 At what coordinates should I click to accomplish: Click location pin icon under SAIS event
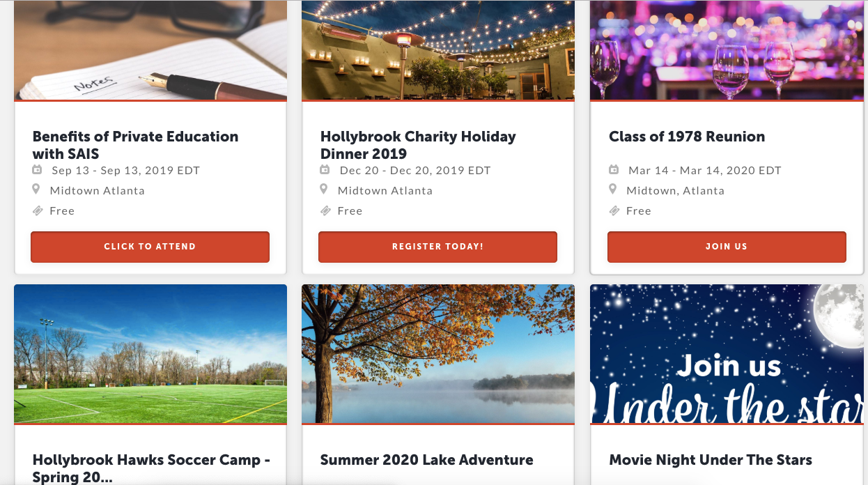click(x=37, y=190)
